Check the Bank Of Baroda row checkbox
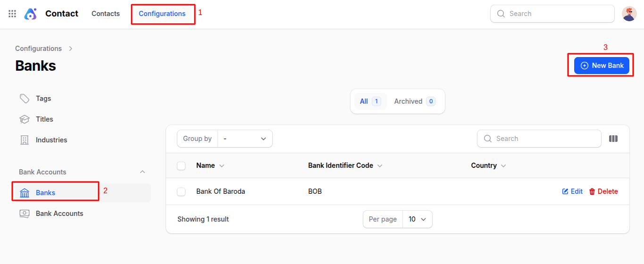 [x=181, y=192]
